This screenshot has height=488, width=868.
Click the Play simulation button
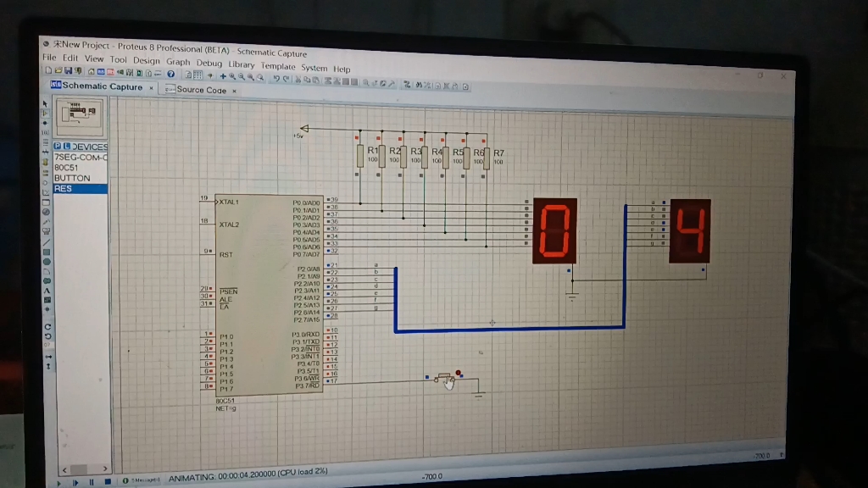(59, 483)
